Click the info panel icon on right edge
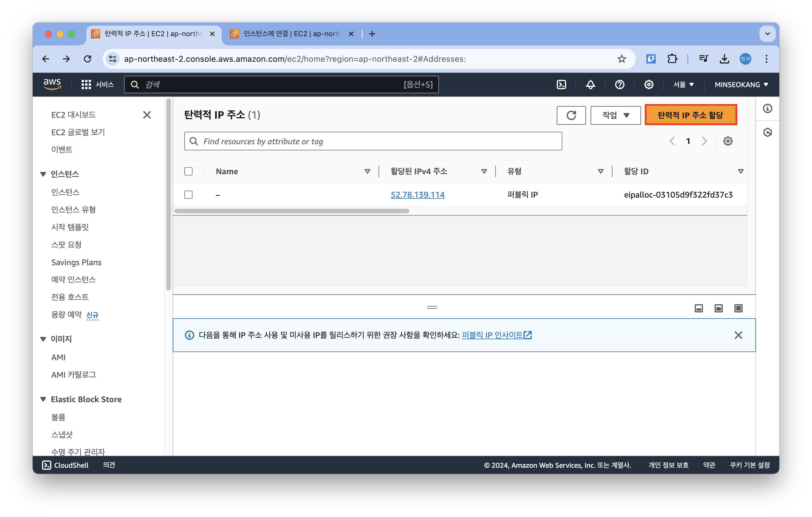The image size is (812, 517). coord(767,108)
